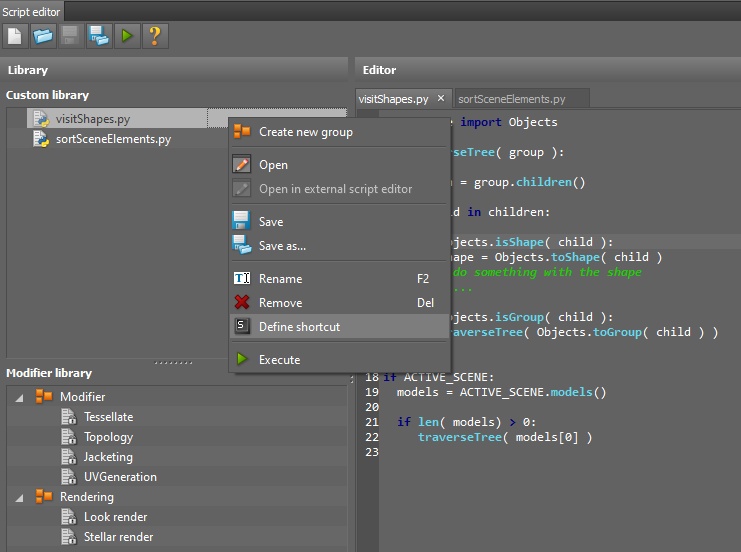Pick Remove from the context menu
This screenshot has width=741, height=552.
pos(281,303)
